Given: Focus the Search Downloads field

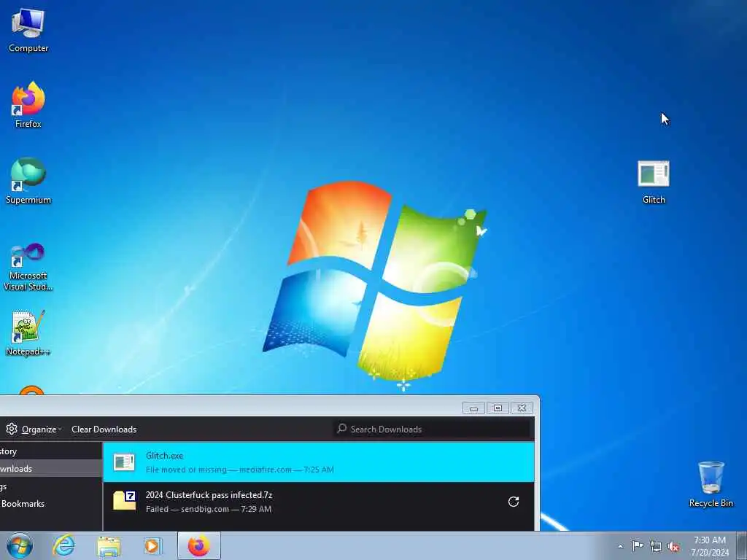Looking at the screenshot, I should [x=432, y=429].
